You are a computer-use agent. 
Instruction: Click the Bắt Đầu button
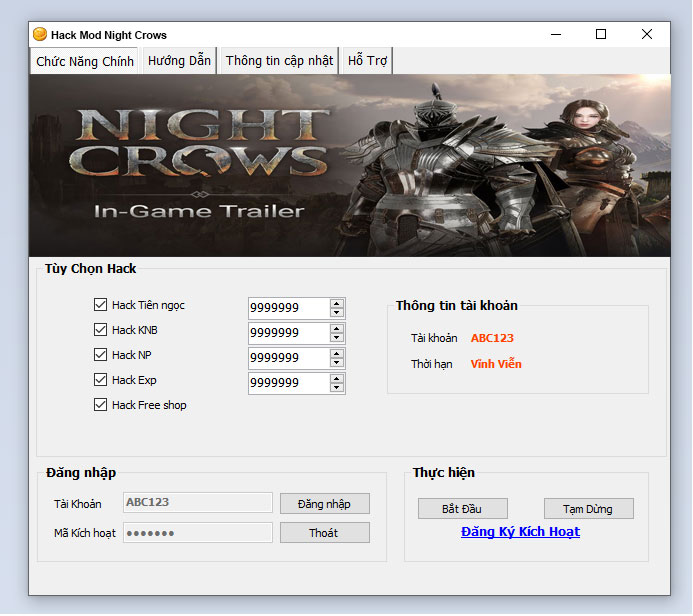point(462,509)
